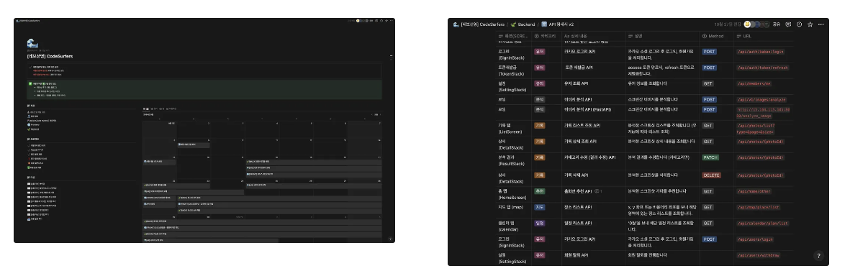Click the POST tag in the /api/auth/token/refresh row
Viewport: 868px width, 276px height.
pyautogui.click(x=709, y=68)
